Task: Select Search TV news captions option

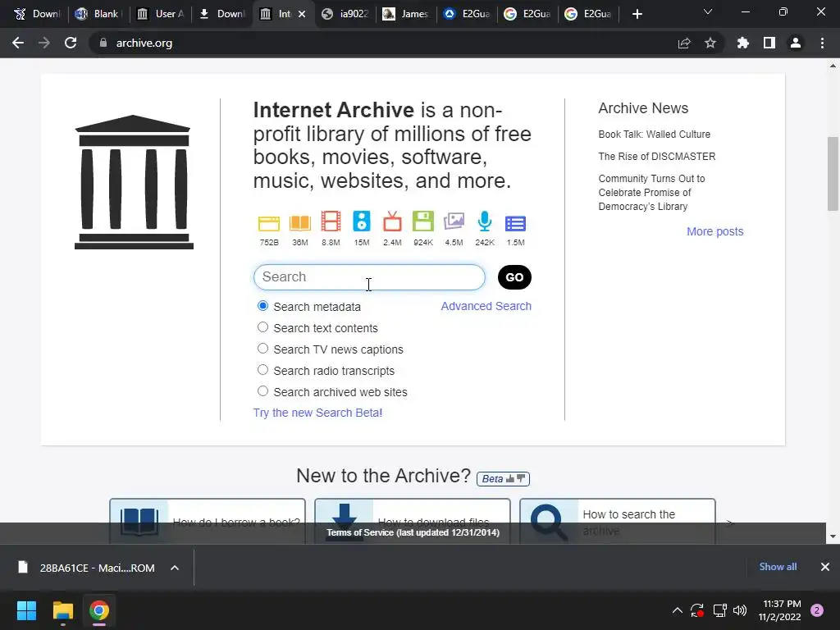Action: coord(262,348)
